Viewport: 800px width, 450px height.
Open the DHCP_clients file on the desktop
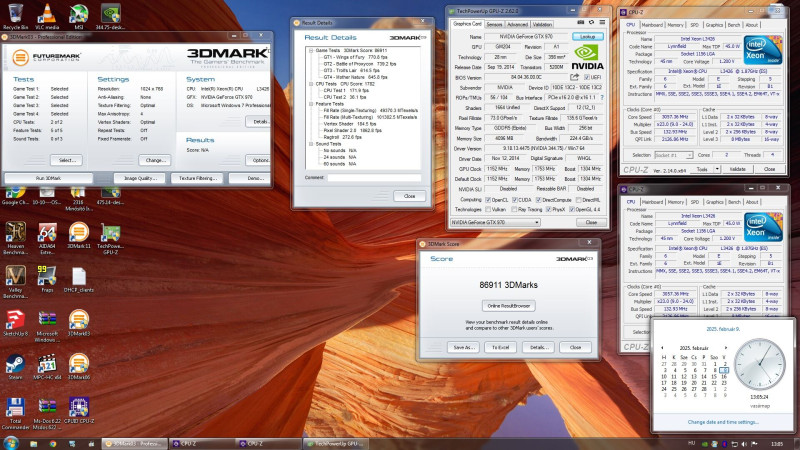[x=79, y=279]
